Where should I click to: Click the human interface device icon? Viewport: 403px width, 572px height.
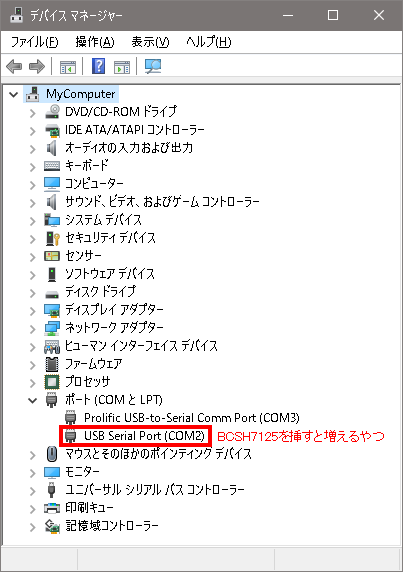(x=52, y=346)
